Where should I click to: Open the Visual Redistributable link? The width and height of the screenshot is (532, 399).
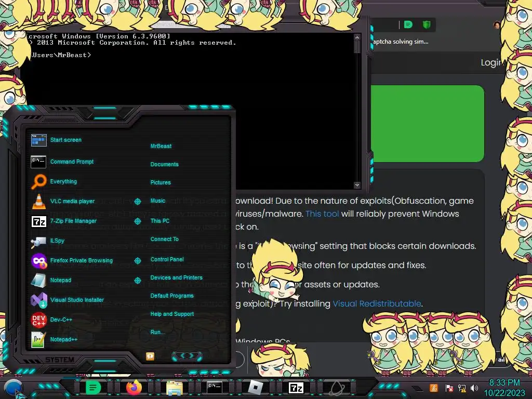(377, 303)
